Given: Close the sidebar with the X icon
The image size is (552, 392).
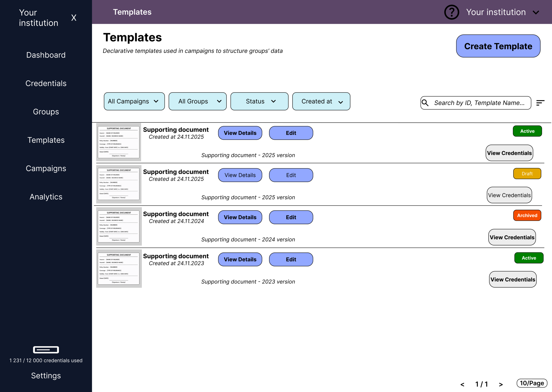Looking at the screenshot, I should (x=74, y=18).
